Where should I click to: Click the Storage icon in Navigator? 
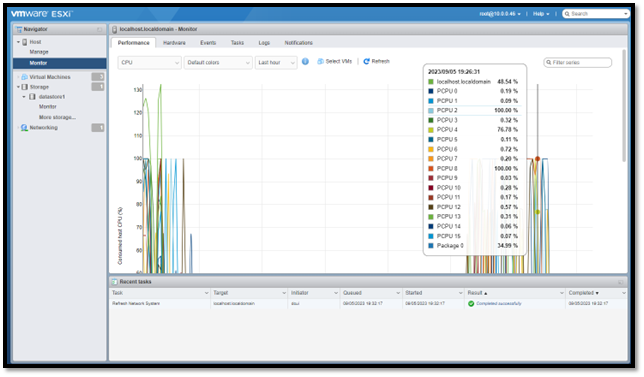pyautogui.click(x=25, y=87)
